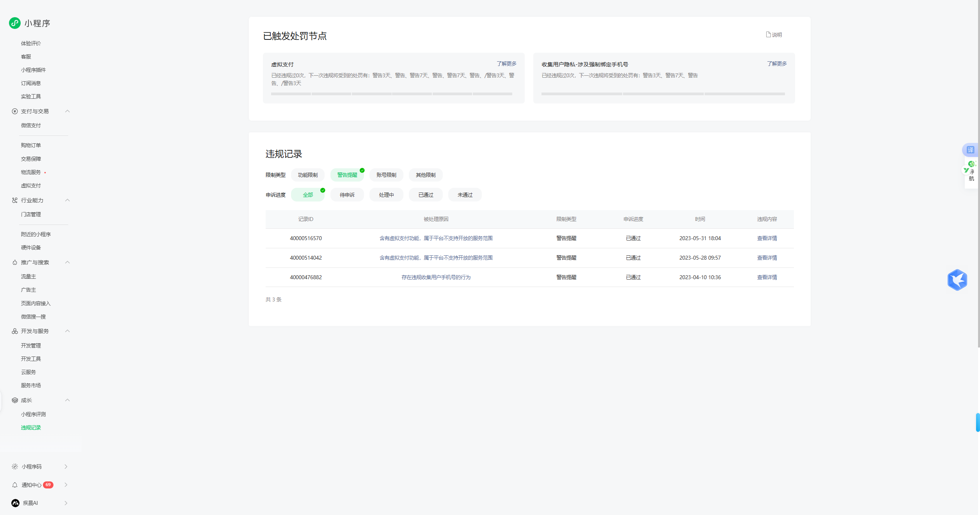Viewport: 980px width, 515px height.
Task: Open 小程序评测 in the sidebar
Action: [33, 414]
